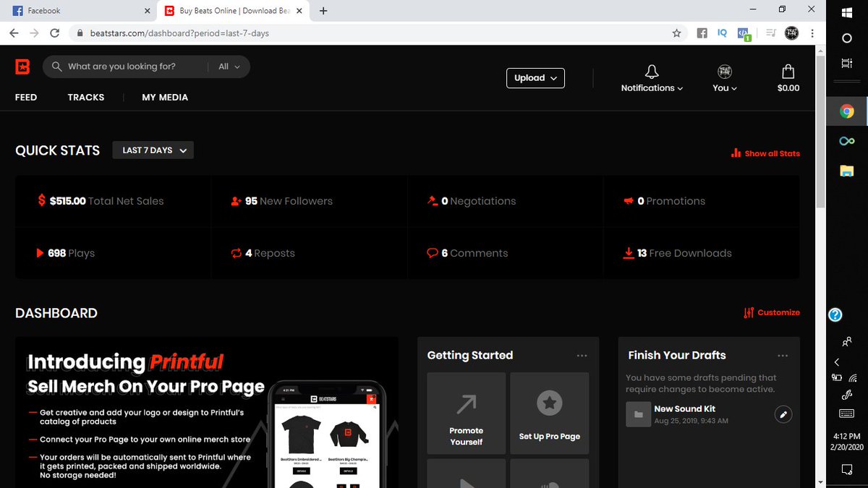Image resolution: width=868 pixels, height=488 pixels.
Task: Open Chrome three-dot menu
Action: 813,33
